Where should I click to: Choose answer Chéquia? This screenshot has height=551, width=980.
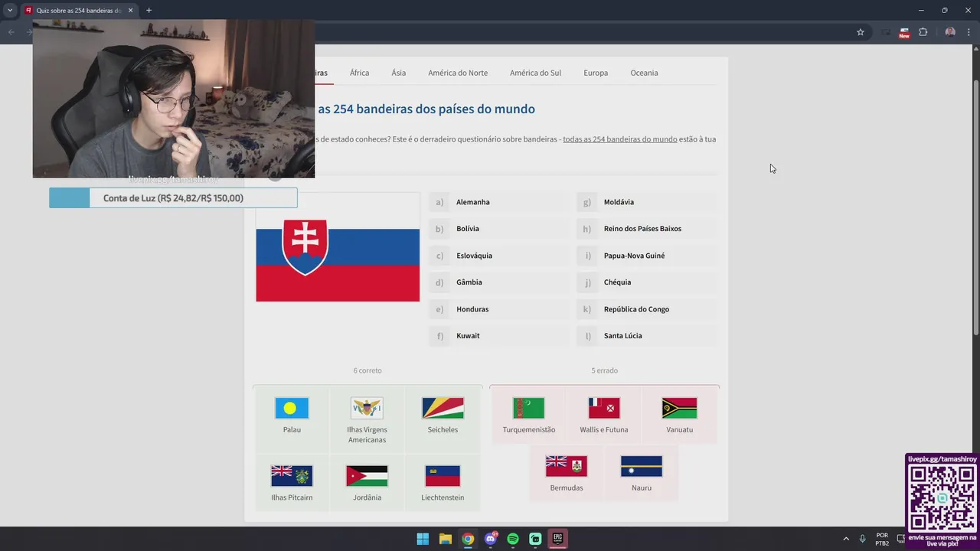[x=647, y=282]
